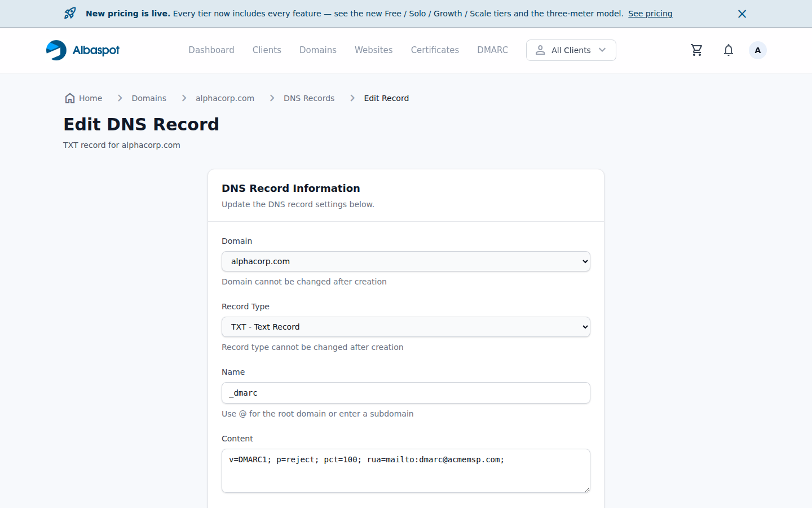Focus the Name field containing _dmarc
The width and height of the screenshot is (812, 508).
[406, 393]
